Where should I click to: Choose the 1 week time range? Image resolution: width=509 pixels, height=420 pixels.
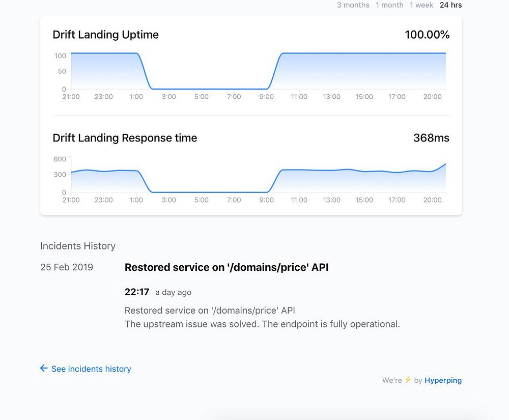click(x=421, y=5)
